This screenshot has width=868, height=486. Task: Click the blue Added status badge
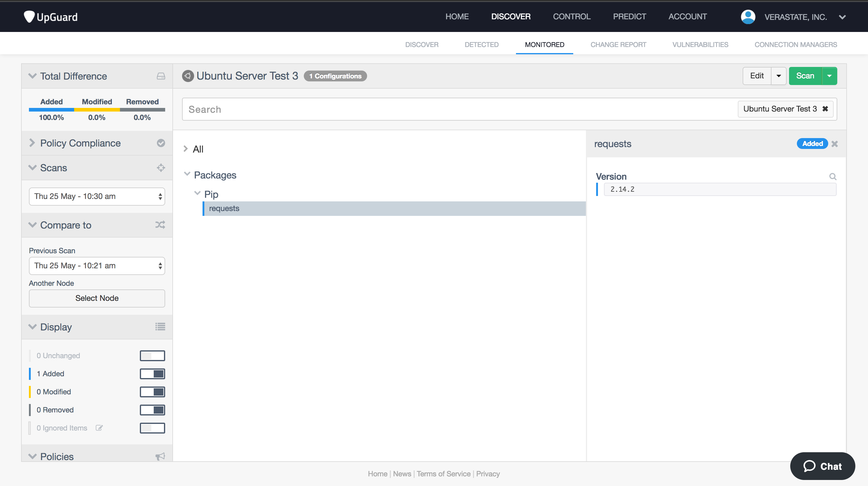812,144
